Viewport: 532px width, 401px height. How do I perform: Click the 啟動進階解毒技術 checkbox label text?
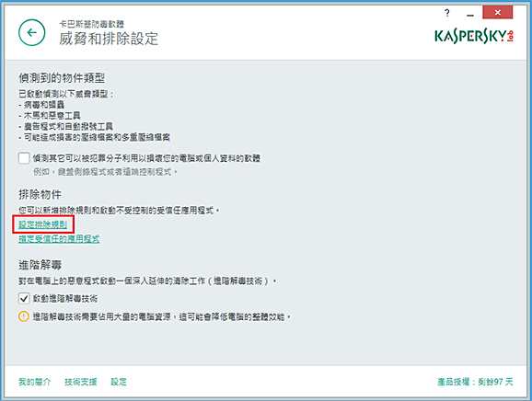tap(65, 298)
